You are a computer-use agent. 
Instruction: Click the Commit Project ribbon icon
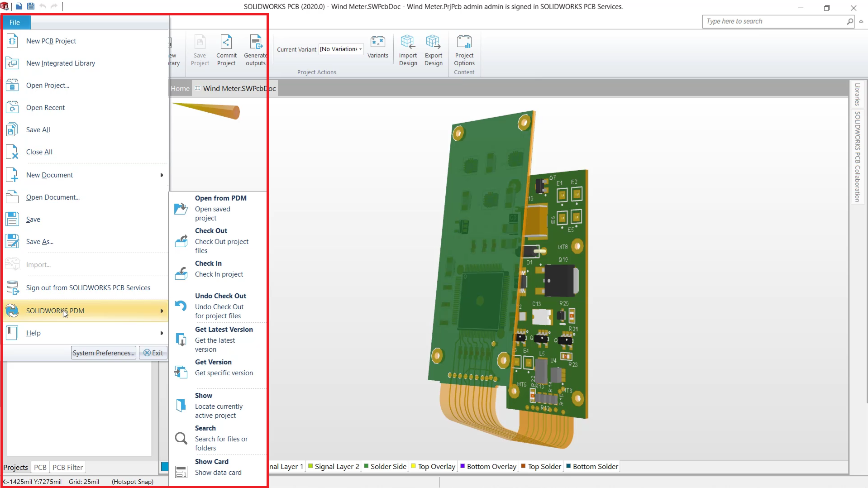tap(226, 42)
